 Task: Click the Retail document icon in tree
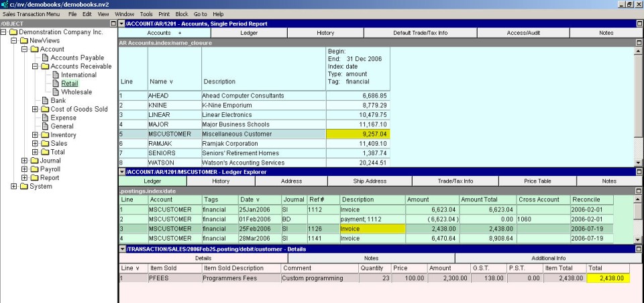(x=56, y=83)
